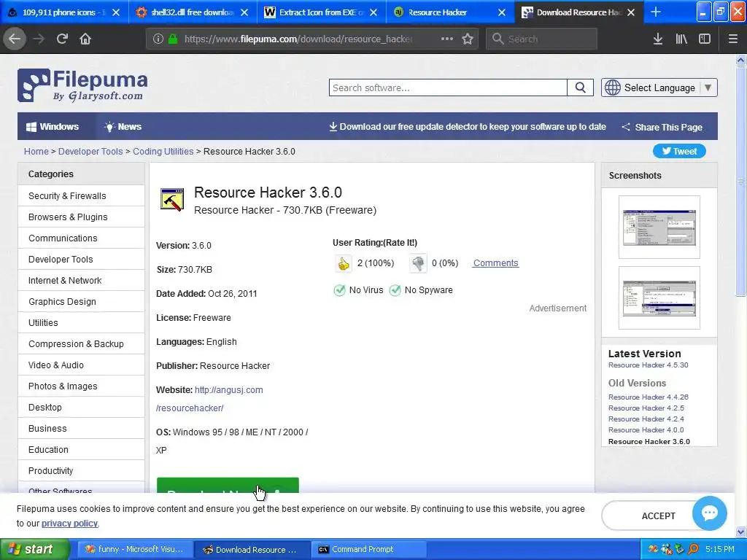Screen dimensions: 747x560
Task: Open the Photos & Images category
Action: point(81,386)
